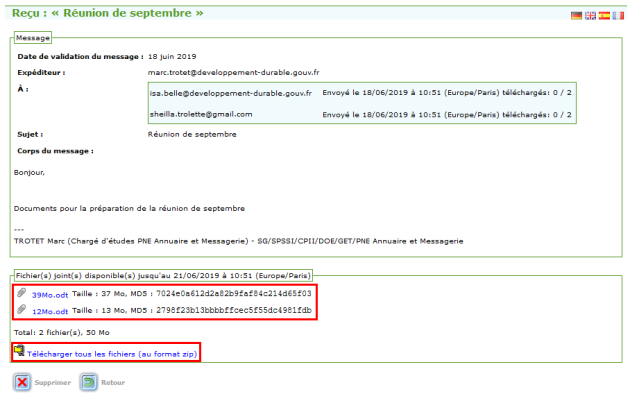Switch language to German flag
Screen dimensions: 630x396
click(576, 16)
